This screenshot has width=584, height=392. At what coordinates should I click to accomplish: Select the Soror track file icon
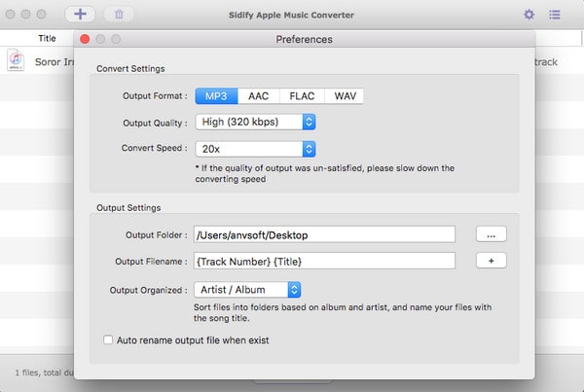click(16, 59)
